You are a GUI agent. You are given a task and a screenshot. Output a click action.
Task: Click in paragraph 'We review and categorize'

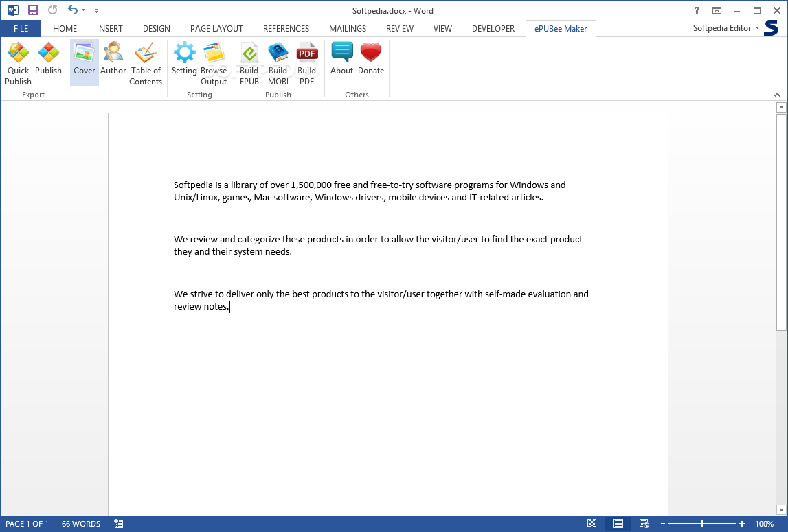pos(378,245)
